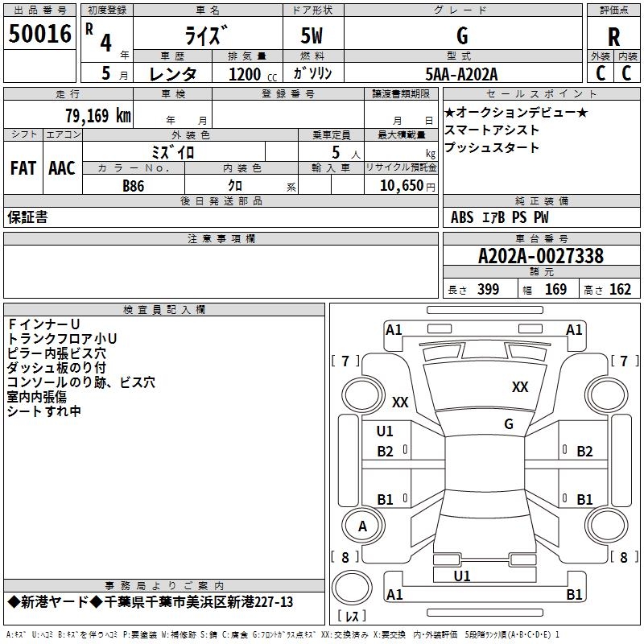Select the exterior color ミズイロ
Image resolution: width=644 pixels, height=644 pixels.
[x=172, y=153]
